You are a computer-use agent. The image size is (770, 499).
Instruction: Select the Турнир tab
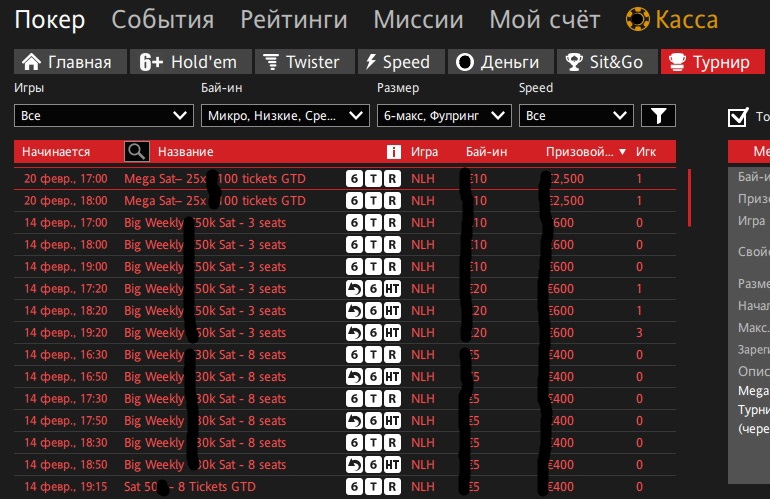pyautogui.click(x=713, y=62)
